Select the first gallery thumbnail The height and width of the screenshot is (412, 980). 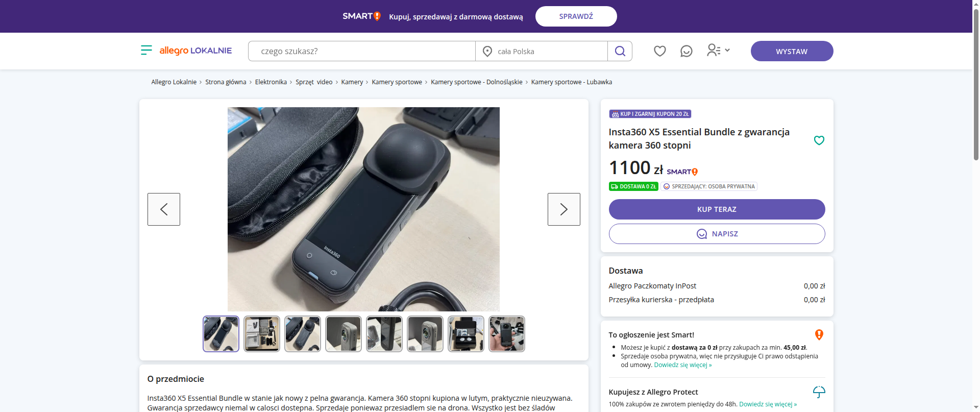coord(221,334)
